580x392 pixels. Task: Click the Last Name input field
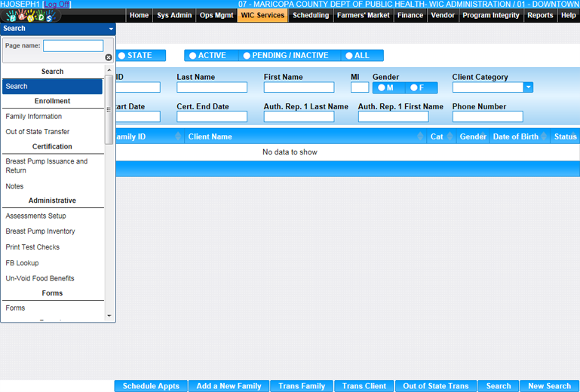click(211, 87)
